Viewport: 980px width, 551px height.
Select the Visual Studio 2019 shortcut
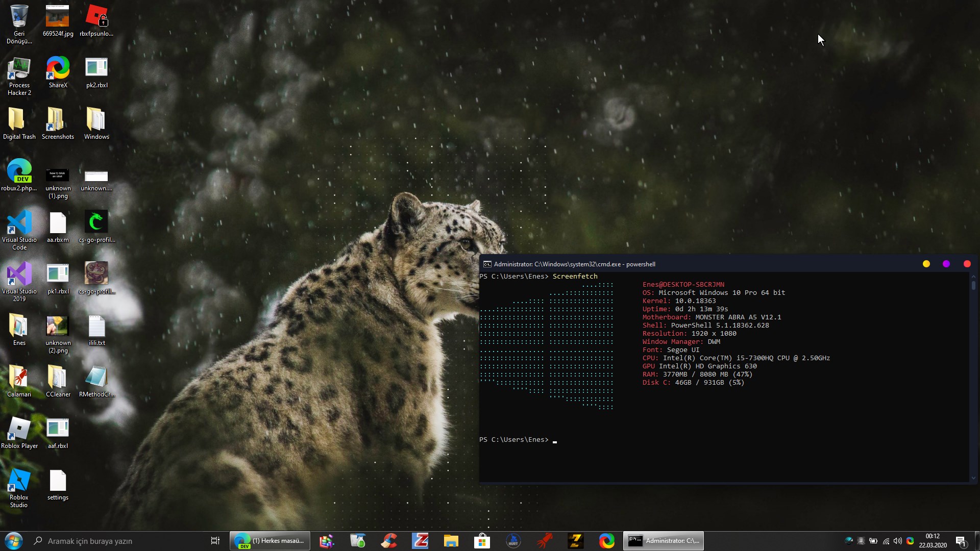click(19, 274)
